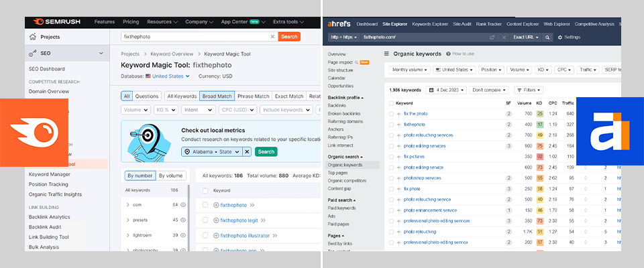Screen dimensions: 644x268
Task: Check the select-all checkbox in Ahrefs Keyword header
Action: click(391, 103)
